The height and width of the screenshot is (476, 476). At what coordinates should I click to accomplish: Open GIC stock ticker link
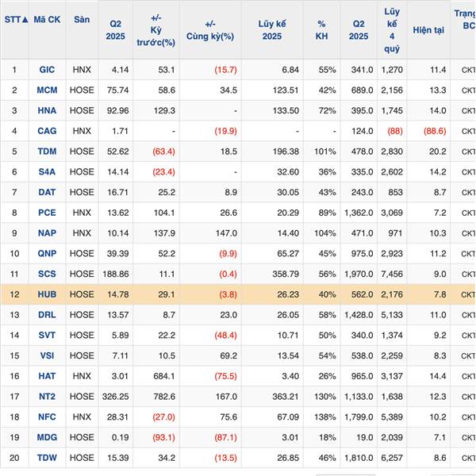click(47, 70)
